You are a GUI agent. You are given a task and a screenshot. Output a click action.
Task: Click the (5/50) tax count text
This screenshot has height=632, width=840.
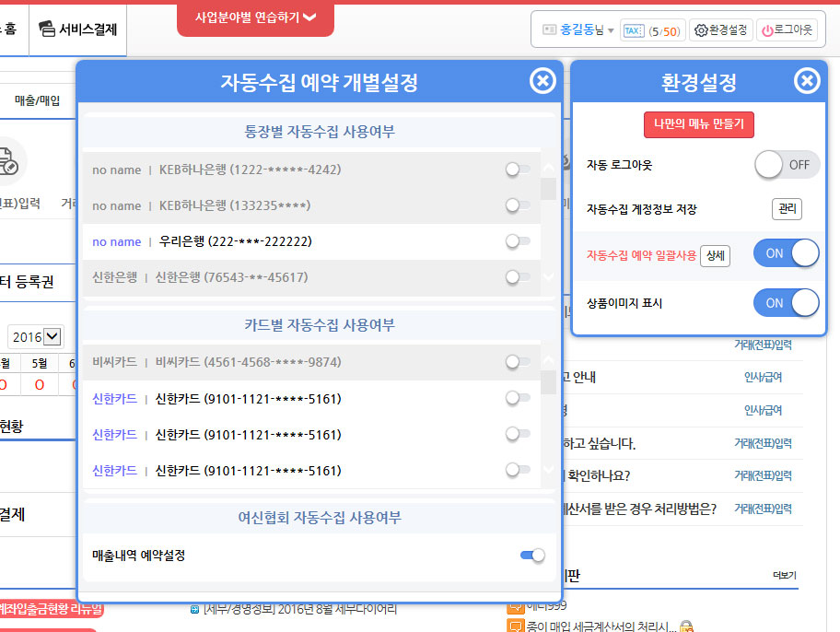pos(664,31)
